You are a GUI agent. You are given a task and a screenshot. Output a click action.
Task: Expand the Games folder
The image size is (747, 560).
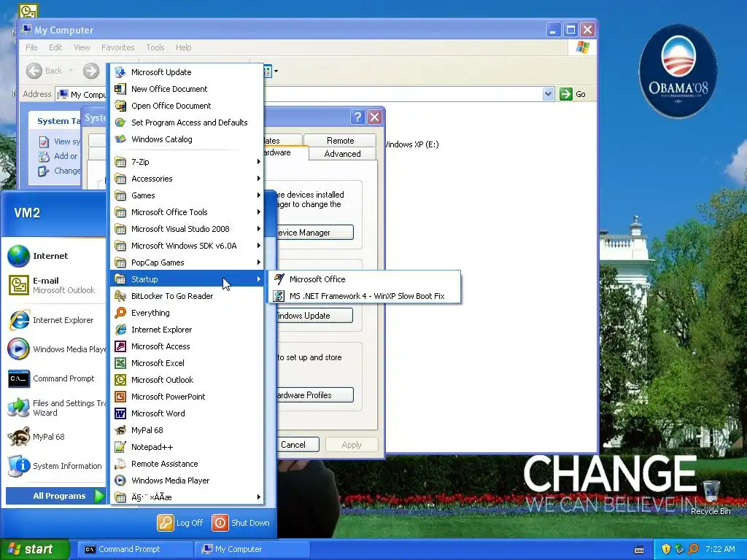point(187,195)
